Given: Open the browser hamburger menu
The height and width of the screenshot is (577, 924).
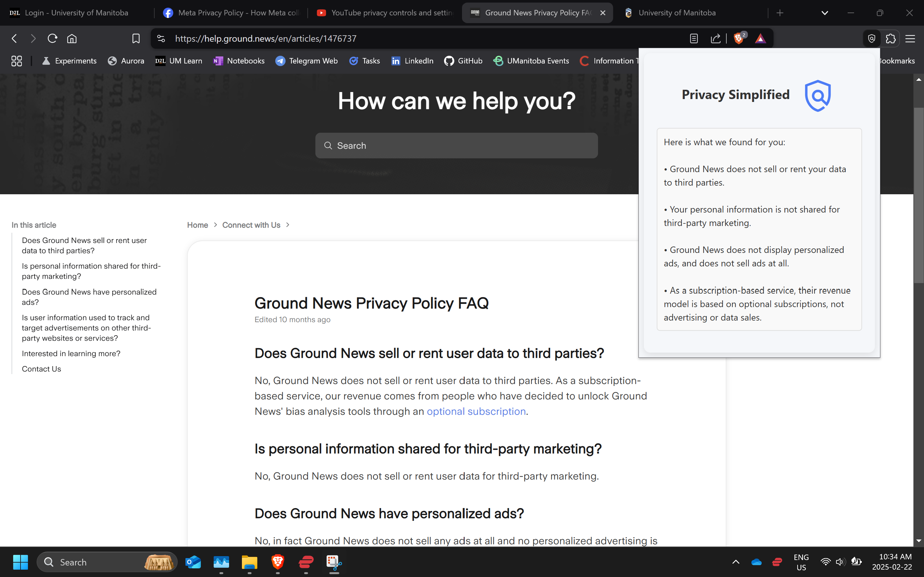Looking at the screenshot, I should click(x=910, y=38).
